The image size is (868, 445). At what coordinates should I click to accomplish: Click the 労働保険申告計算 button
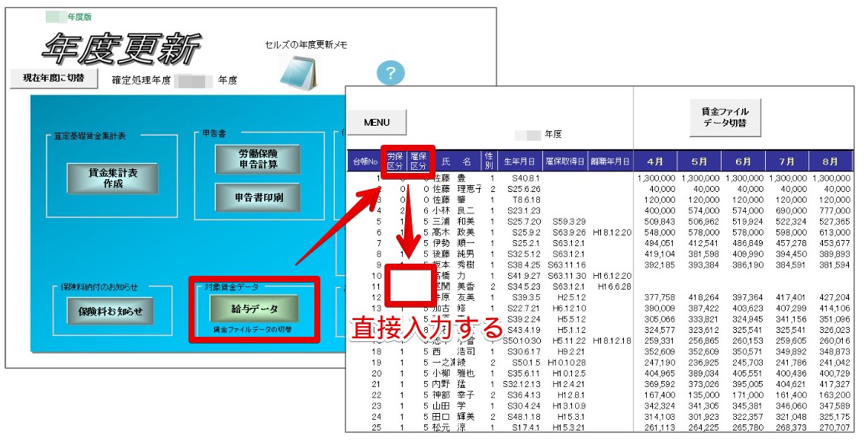coord(258,158)
